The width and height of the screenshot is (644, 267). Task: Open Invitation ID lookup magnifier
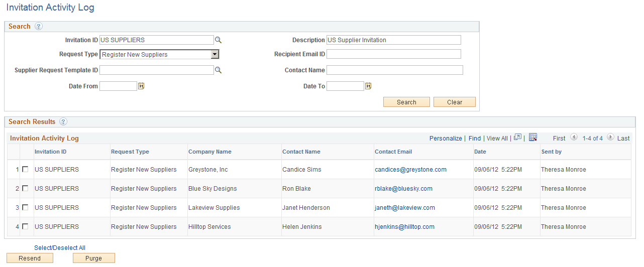pos(218,40)
